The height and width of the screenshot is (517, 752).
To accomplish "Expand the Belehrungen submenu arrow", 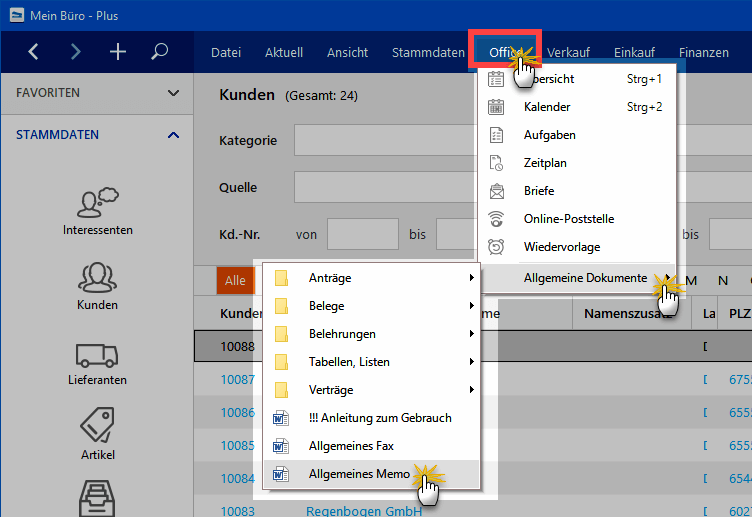I will [472, 333].
